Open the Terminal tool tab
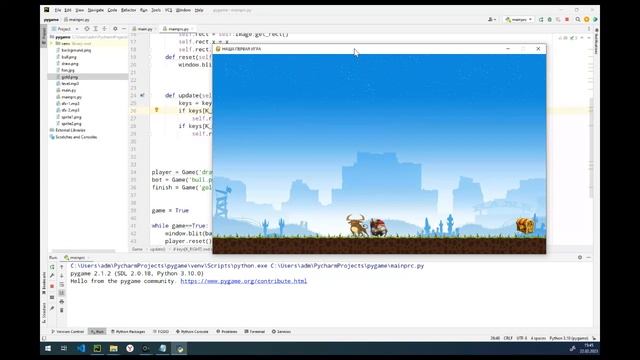Screen dimensions: 640x360 pos(255,331)
